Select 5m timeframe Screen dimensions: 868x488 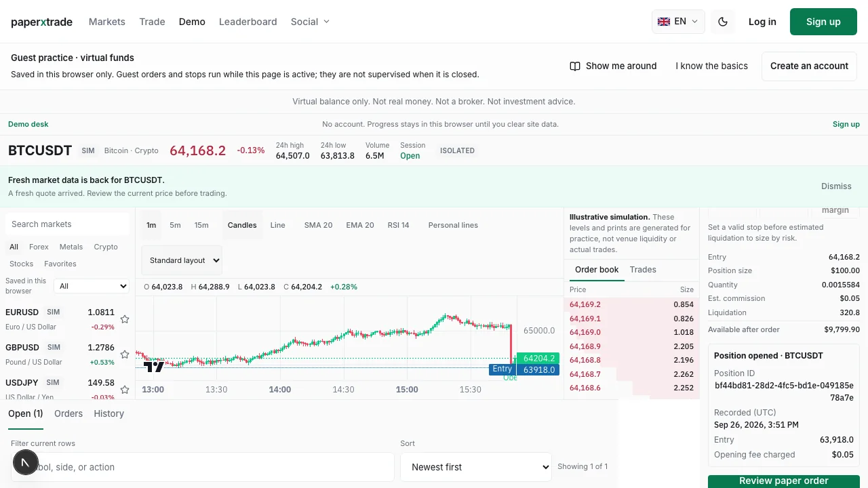pyautogui.click(x=175, y=225)
